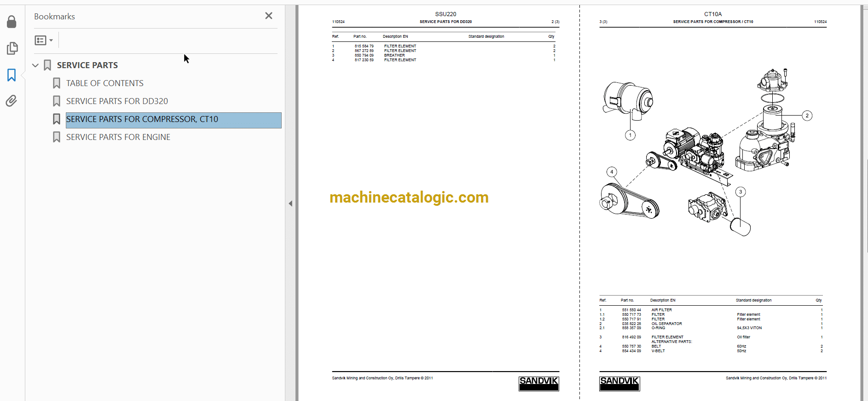Click part number 817 230 59
This screenshot has width=868, height=401.
[364, 60]
